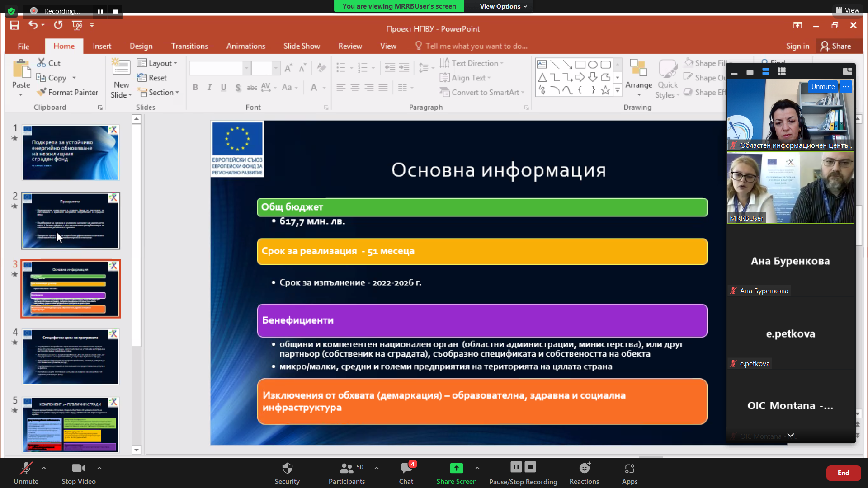Image resolution: width=868 pixels, height=488 pixels.
Task: Expand the Section dropdown
Action: click(x=158, y=92)
